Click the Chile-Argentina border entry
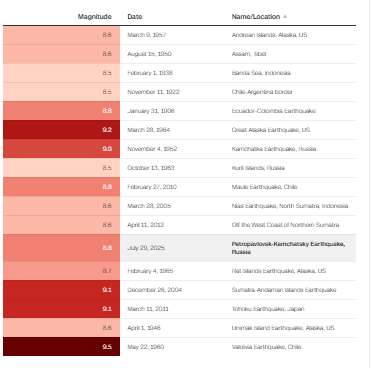Screen dimensions: 371x368 (x=262, y=92)
